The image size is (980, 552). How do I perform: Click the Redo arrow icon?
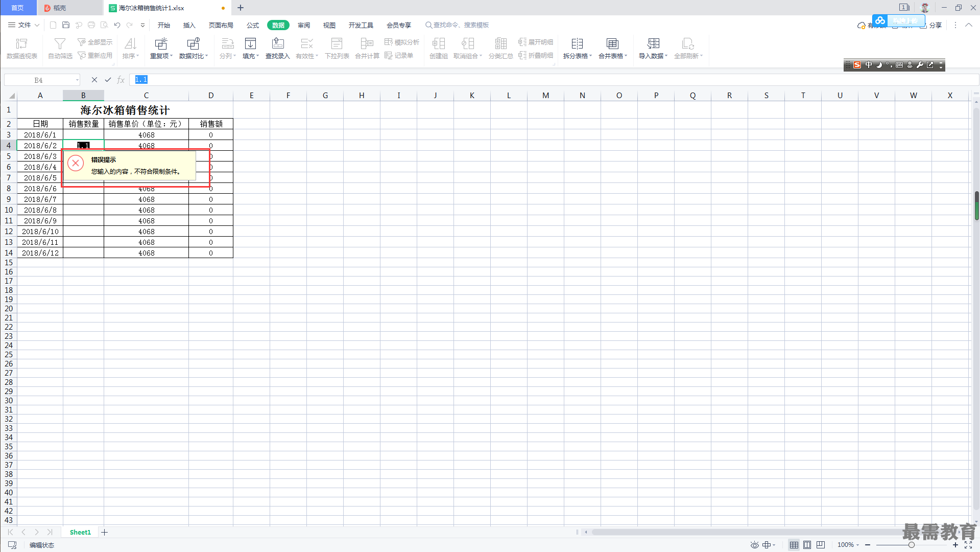click(x=130, y=25)
